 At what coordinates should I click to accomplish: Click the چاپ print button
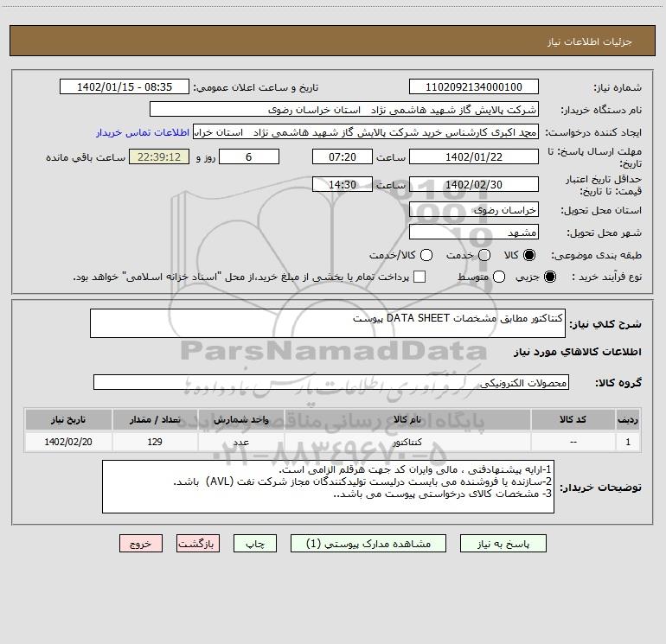point(255,544)
